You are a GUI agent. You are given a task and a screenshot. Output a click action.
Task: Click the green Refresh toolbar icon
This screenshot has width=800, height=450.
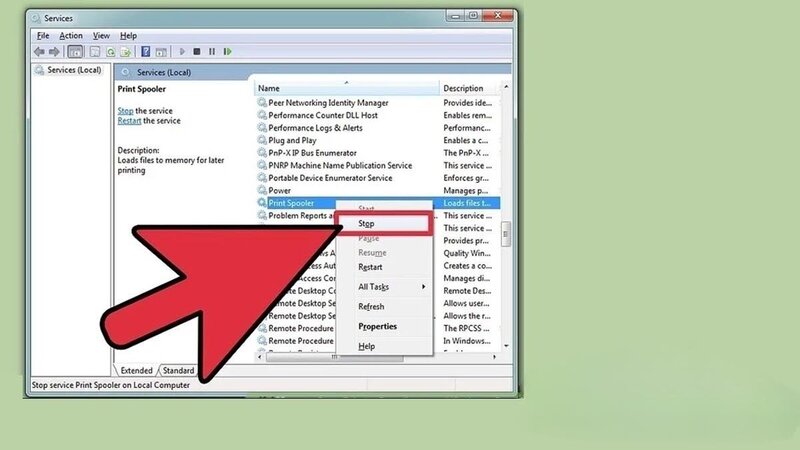click(x=110, y=52)
